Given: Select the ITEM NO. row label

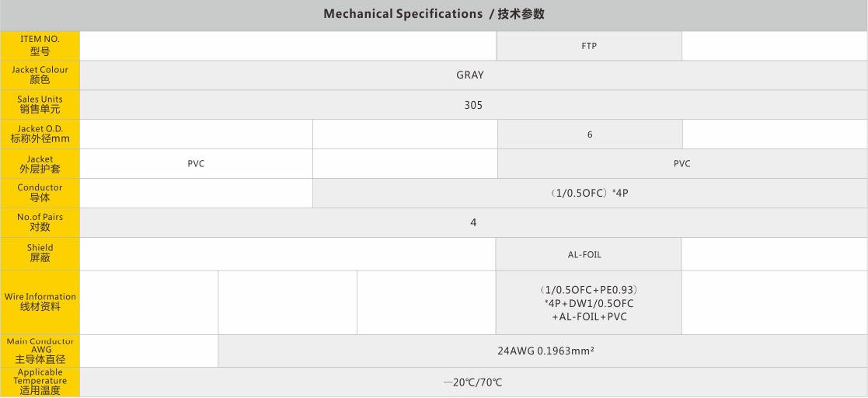Looking at the screenshot, I should (40, 45).
